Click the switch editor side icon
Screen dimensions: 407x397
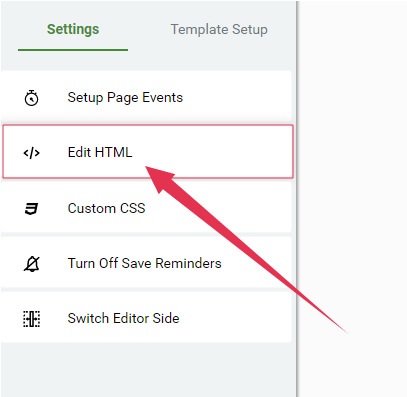[x=32, y=319]
